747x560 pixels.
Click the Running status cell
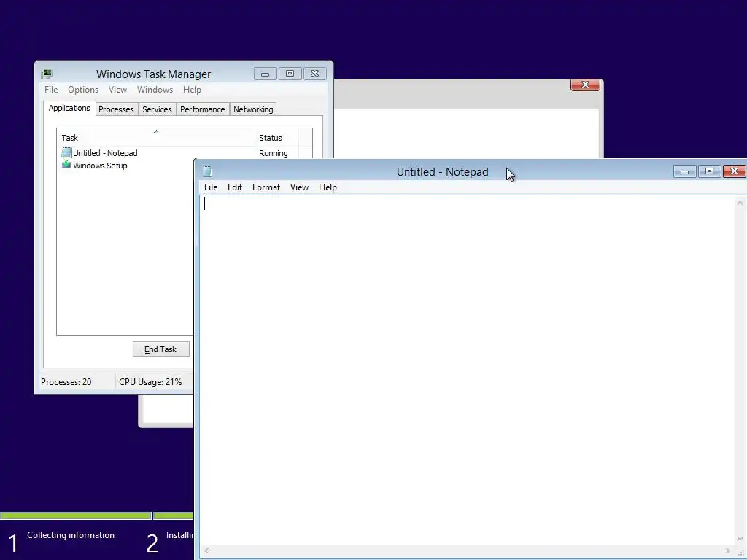[x=274, y=153]
